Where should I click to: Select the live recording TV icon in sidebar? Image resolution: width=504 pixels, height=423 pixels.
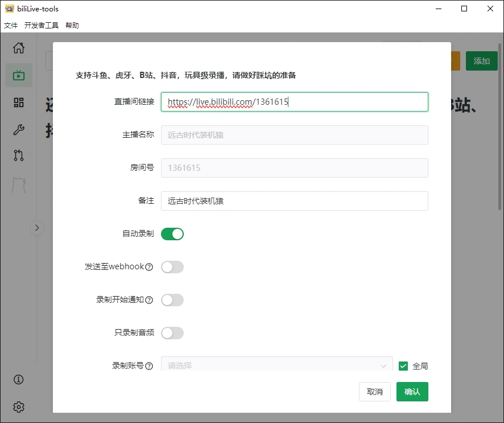click(x=18, y=75)
